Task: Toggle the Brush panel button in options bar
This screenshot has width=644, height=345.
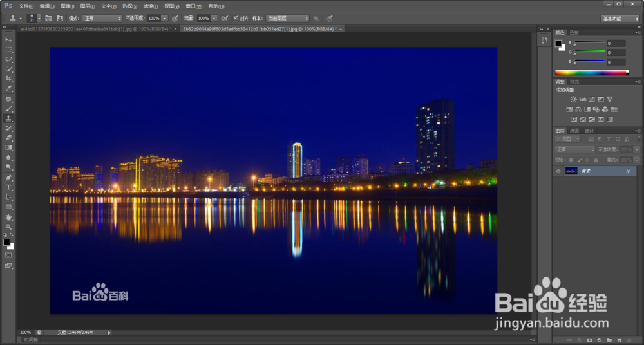Action: point(48,19)
